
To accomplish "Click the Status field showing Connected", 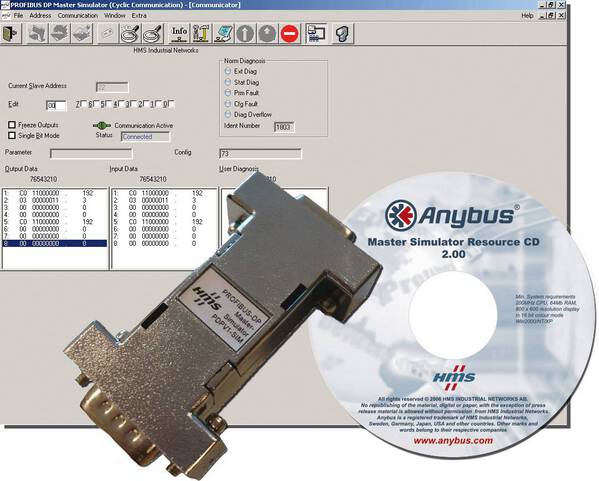I will click(146, 137).
